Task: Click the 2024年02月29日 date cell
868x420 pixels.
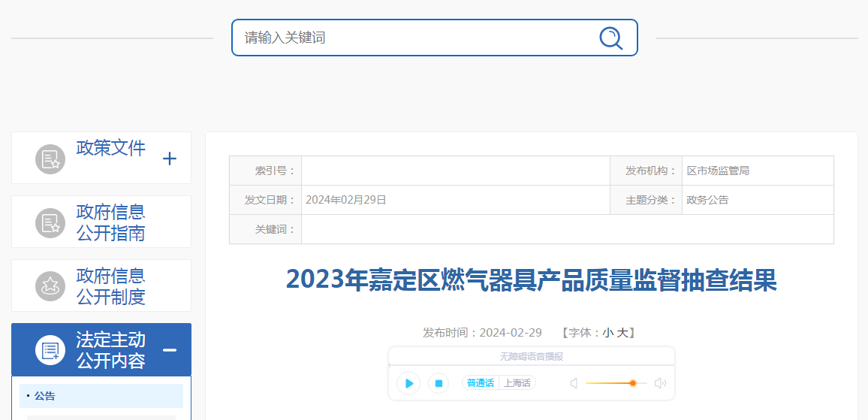Action: coord(456,200)
